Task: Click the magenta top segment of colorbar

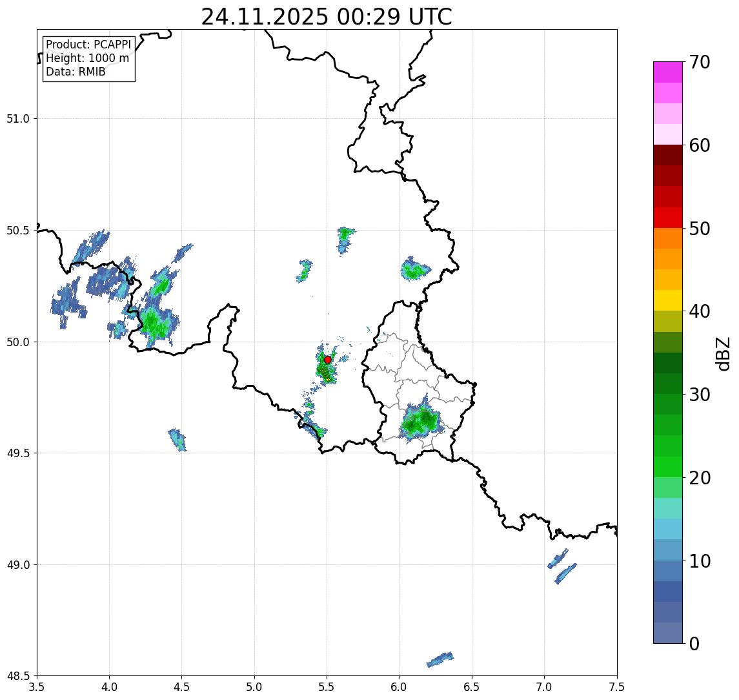Action: [668, 72]
